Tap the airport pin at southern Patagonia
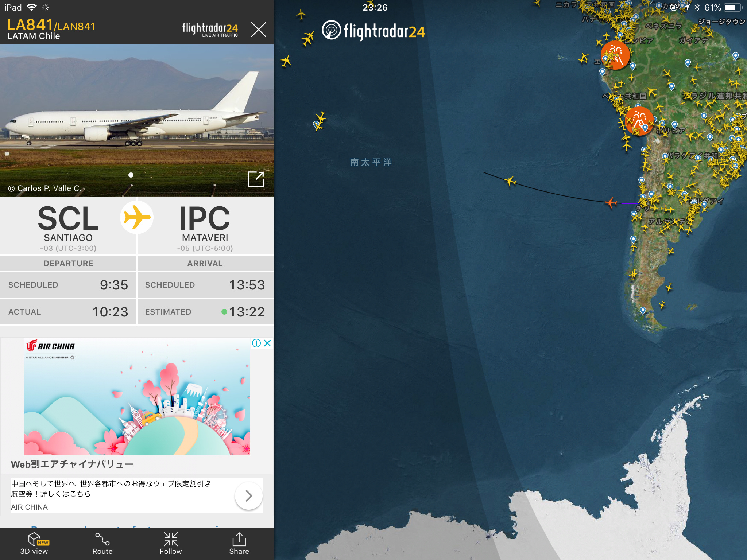This screenshot has width=747, height=560. click(643, 310)
